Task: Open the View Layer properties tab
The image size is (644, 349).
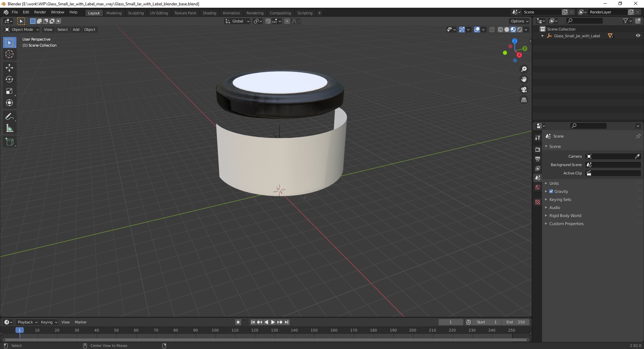Action: point(538,168)
